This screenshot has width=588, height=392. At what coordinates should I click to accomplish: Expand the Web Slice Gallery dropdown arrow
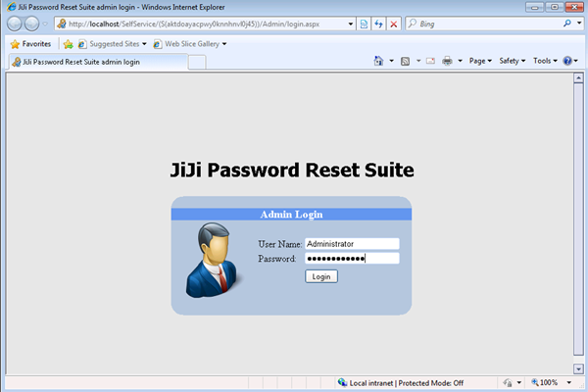[224, 44]
